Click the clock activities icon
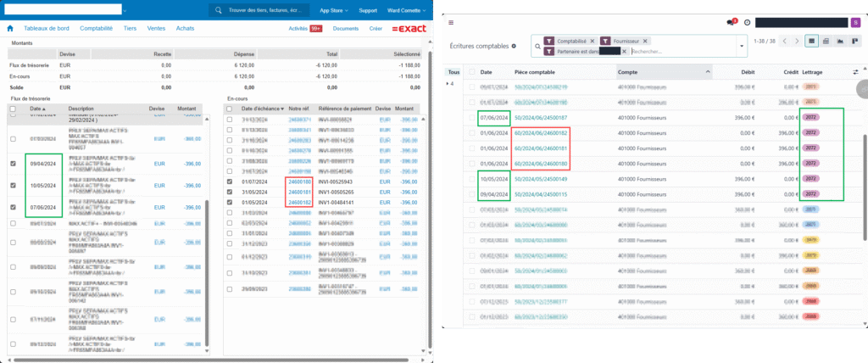Viewport: 868px width, 363px height. pyautogui.click(x=747, y=22)
